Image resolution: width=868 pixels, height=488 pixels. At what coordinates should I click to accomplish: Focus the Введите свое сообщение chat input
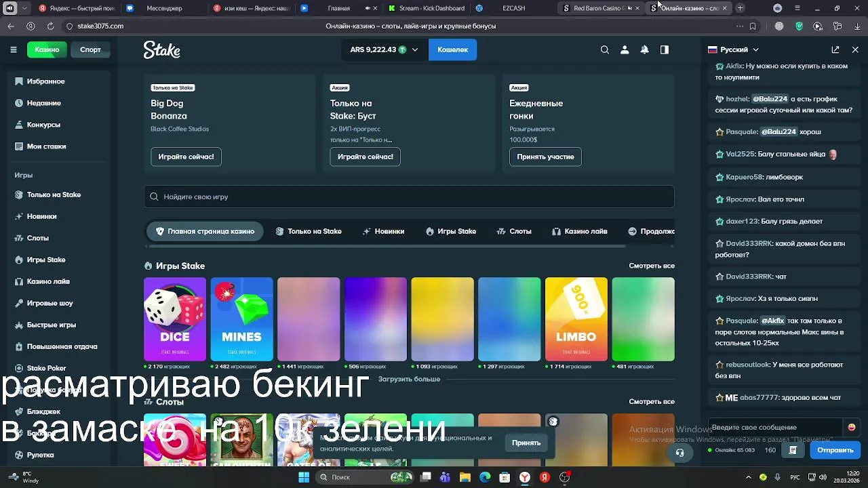pos(775,427)
